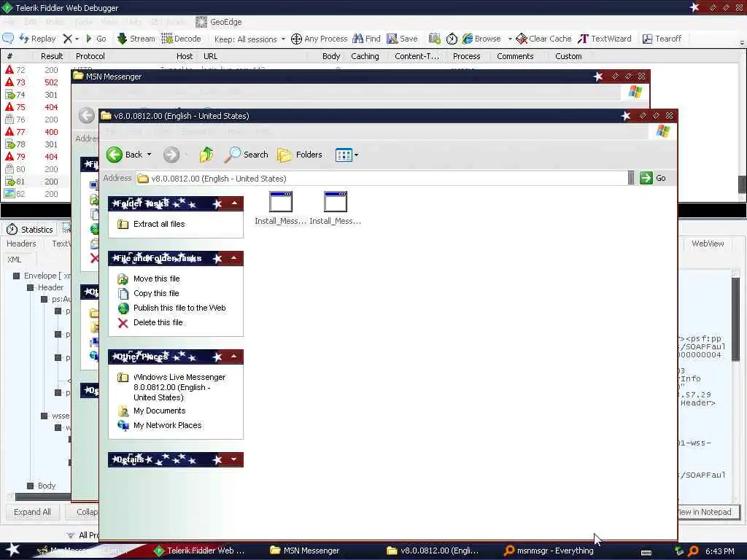Screen dimensions: 747x560
Task: Click the green Go button by address bar
Action: click(x=653, y=178)
